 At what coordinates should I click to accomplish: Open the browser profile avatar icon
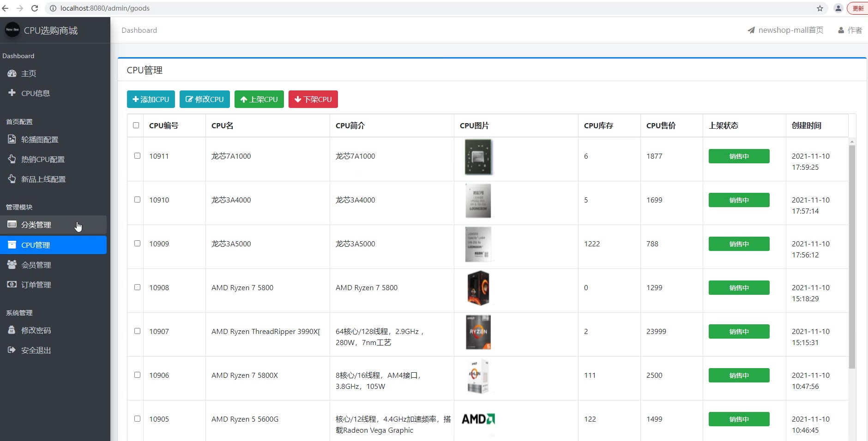pyautogui.click(x=838, y=8)
